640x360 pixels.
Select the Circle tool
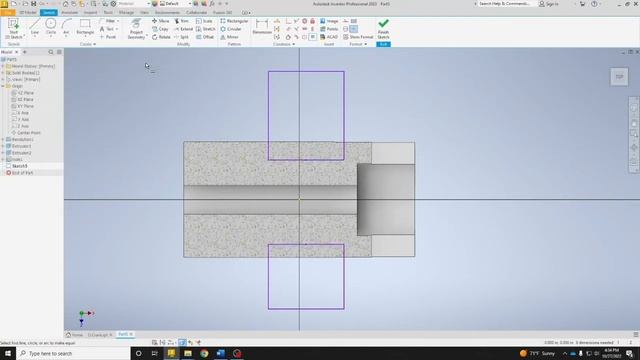[51, 27]
